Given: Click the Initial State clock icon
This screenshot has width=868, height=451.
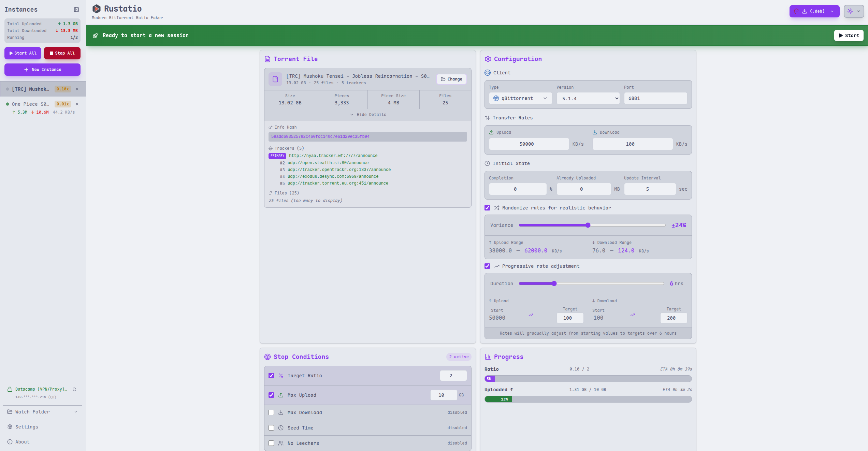Looking at the screenshot, I should (x=487, y=163).
